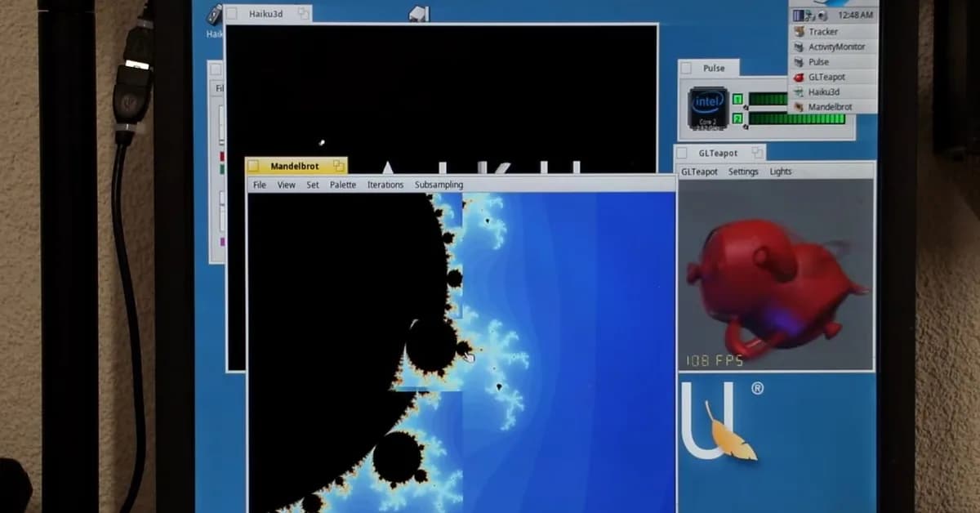This screenshot has width=980, height=513.
Task: Toggle CPU 2 button in Pulse
Action: [x=737, y=118]
